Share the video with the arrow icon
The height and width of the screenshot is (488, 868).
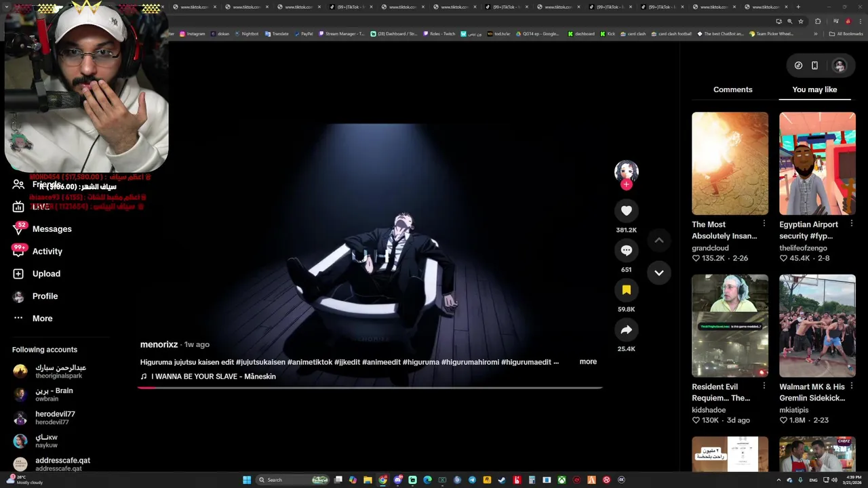pos(626,330)
